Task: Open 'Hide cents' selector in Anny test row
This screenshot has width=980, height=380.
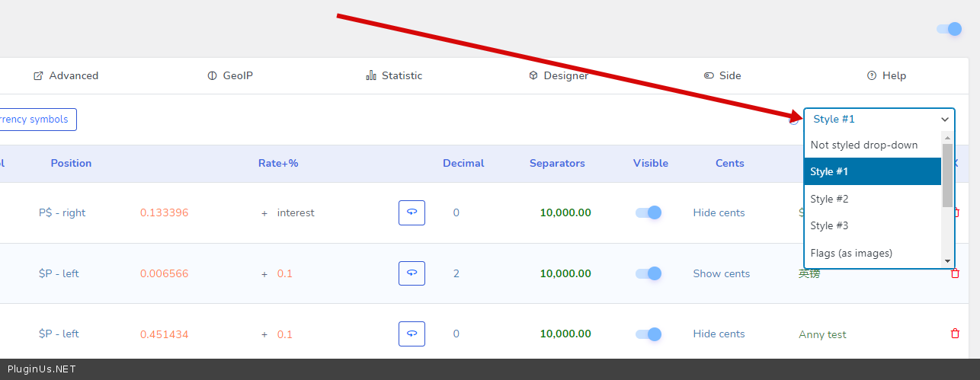Action: tap(719, 334)
